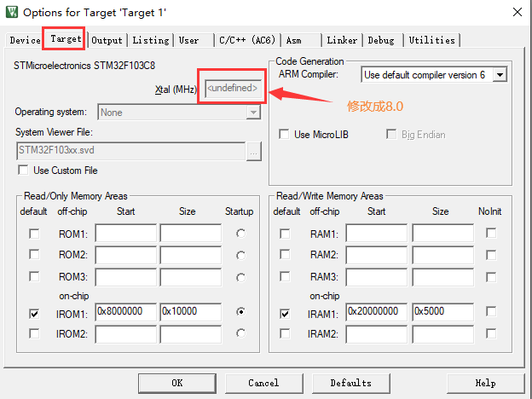
Task: Click the IROM1 Size field
Action: pos(190,313)
